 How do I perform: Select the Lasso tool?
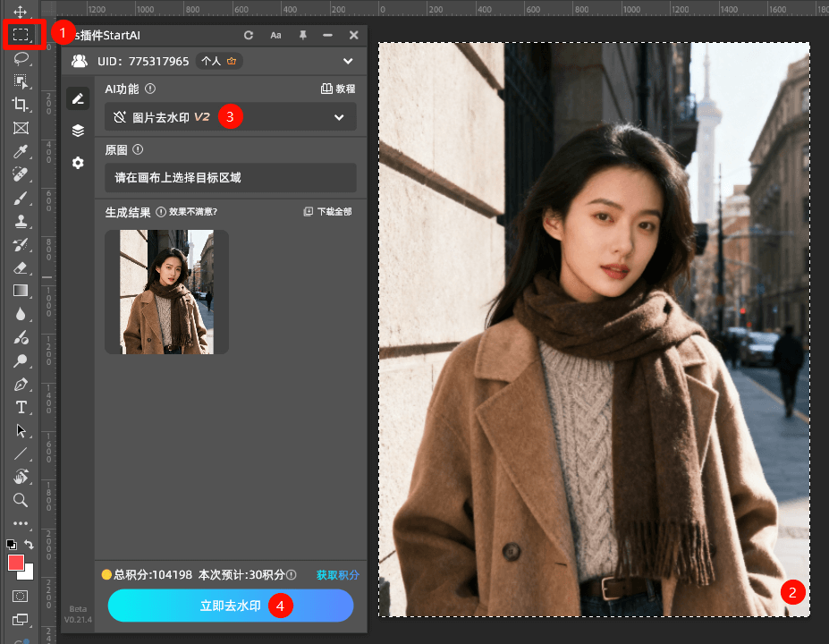coord(21,59)
